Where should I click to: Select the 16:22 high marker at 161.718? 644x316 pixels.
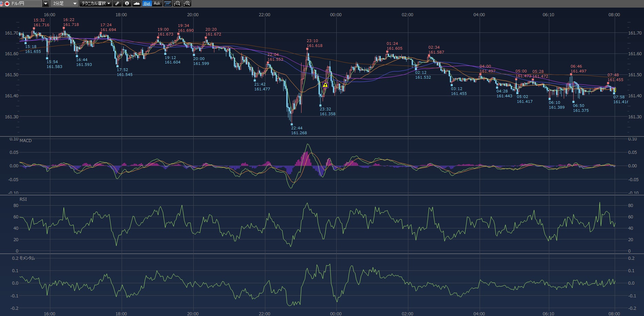pos(64,28)
